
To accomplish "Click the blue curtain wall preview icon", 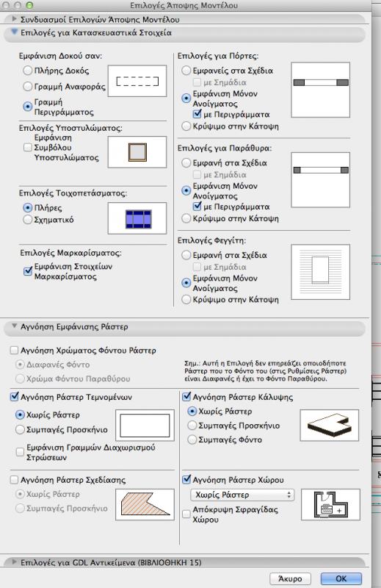I will 137,218.
